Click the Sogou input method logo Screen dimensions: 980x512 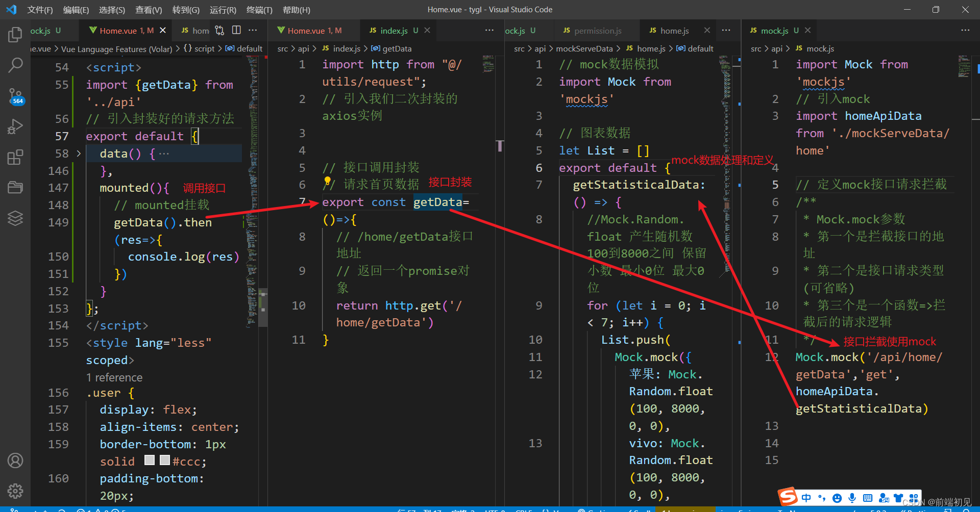point(788,496)
